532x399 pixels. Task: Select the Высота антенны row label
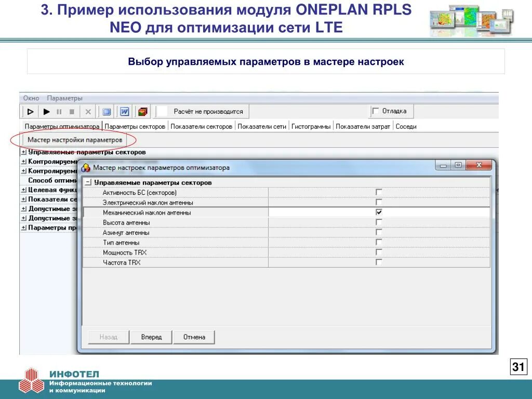(126, 222)
